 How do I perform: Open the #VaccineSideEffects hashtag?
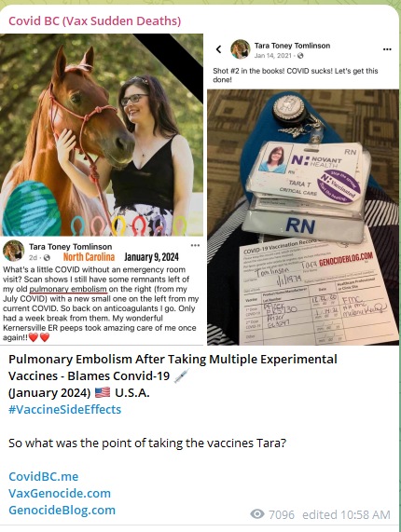click(x=65, y=410)
